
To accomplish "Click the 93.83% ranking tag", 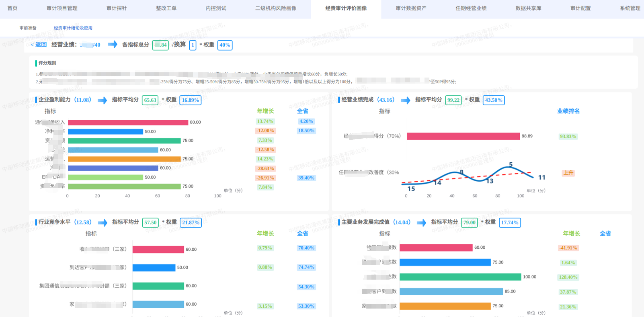I will click(x=568, y=137).
